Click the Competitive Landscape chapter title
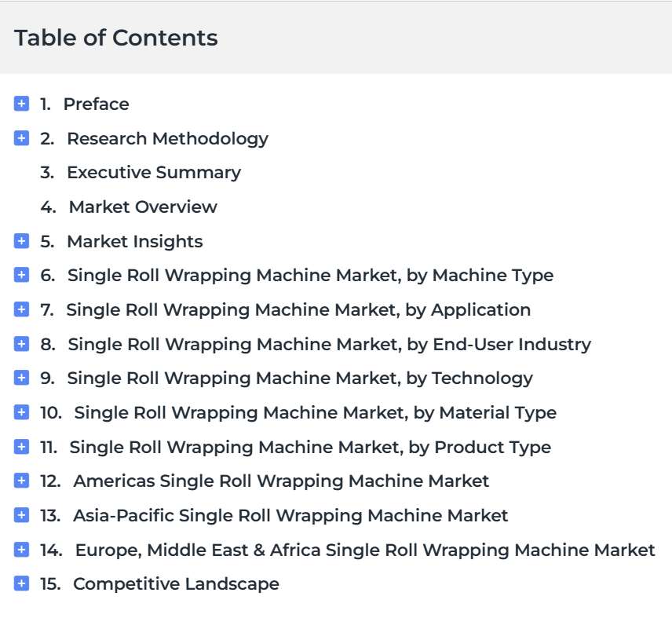 pos(176,583)
